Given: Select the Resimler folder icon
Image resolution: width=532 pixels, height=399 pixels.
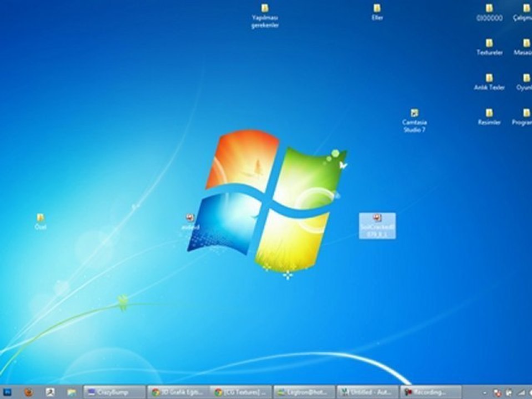Looking at the screenshot, I should [489, 117].
